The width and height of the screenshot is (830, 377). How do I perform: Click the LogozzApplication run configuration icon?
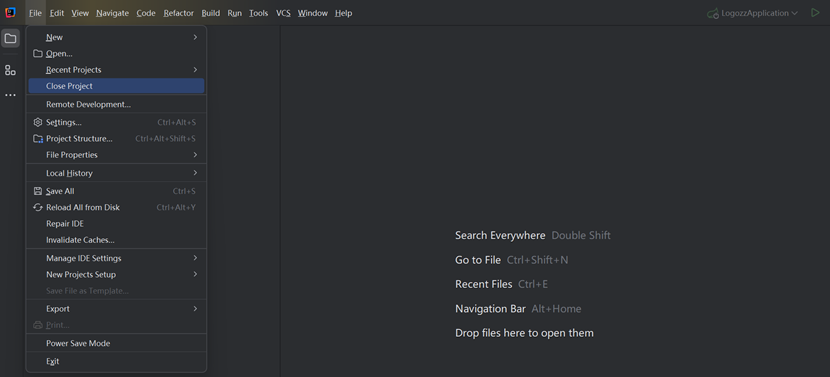(713, 13)
